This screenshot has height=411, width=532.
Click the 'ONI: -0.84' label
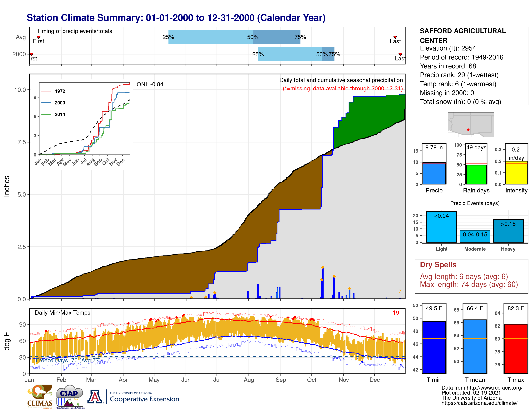(x=150, y=84)
